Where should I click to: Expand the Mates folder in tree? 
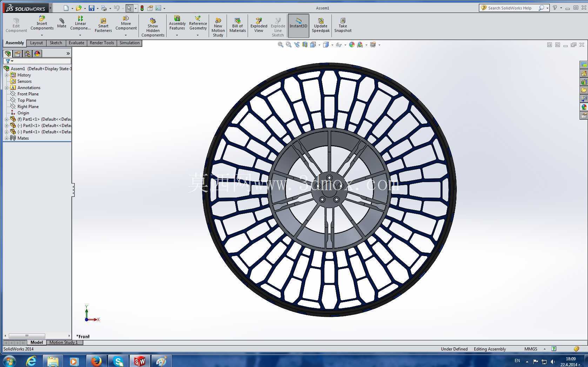(6, 138)
